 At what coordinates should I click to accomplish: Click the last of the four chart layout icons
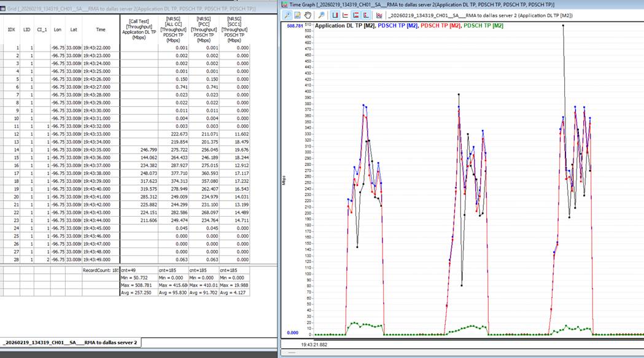366,15
